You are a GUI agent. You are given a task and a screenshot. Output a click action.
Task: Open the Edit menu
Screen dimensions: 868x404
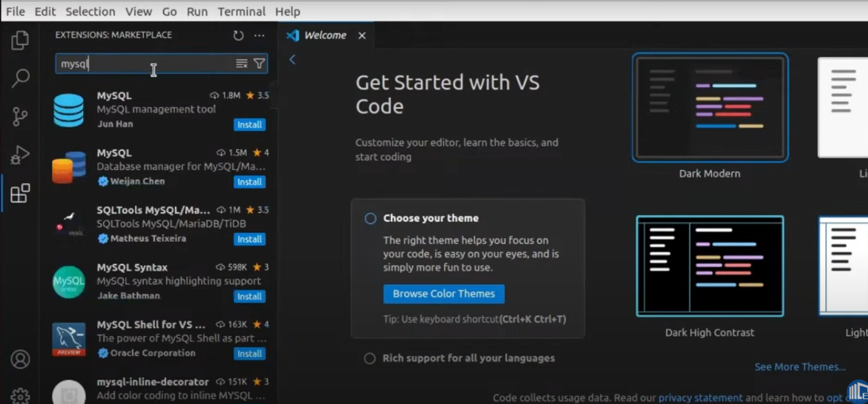pyautogui.click(x=45, y=11)
